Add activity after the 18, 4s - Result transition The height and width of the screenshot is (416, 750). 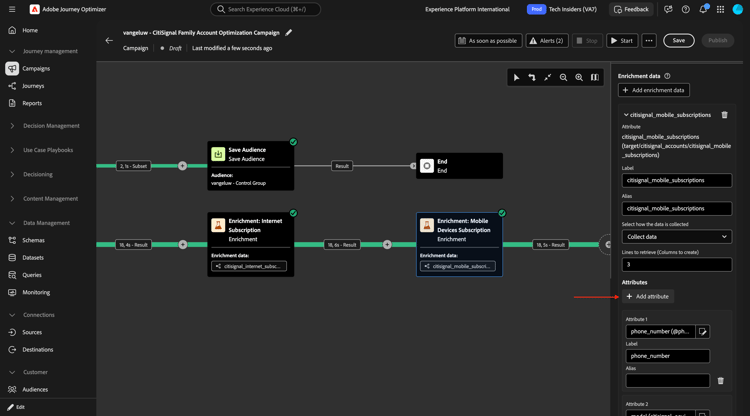click(x=182, y=244)
